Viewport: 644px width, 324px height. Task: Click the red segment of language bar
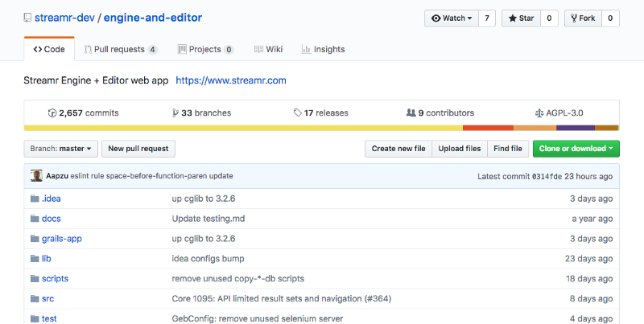[488, 128]
